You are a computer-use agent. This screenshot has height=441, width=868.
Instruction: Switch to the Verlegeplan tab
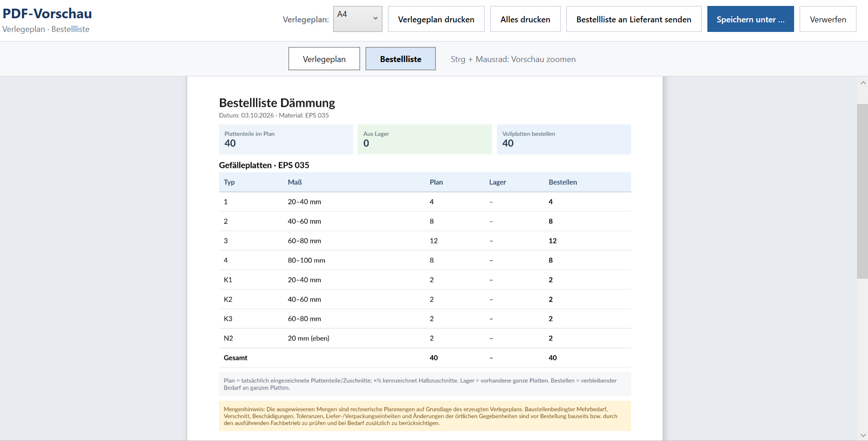point(324,59)
